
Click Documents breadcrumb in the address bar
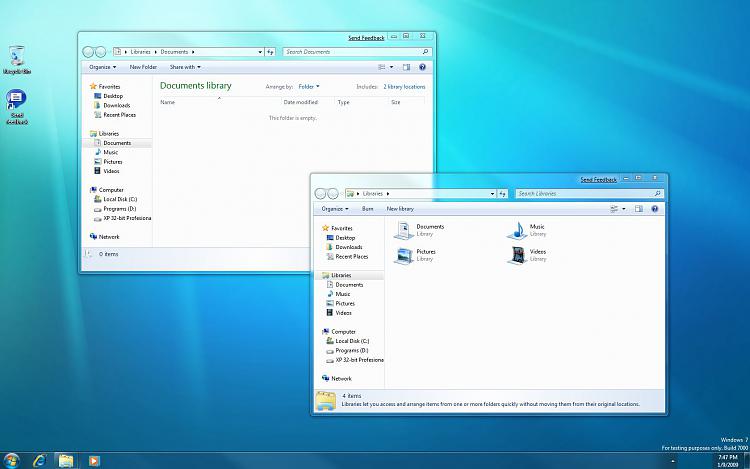pos(174,52)
